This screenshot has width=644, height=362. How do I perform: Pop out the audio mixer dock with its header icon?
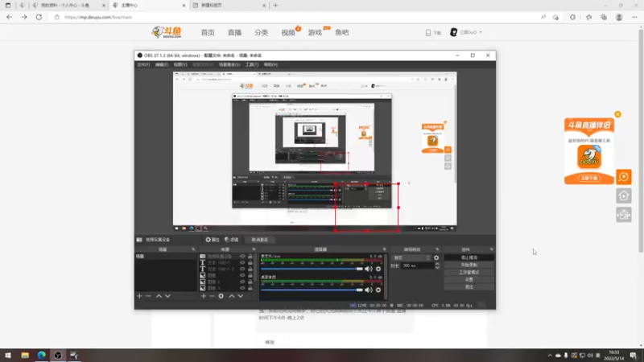pyautogui.click(x=385, y=249)
